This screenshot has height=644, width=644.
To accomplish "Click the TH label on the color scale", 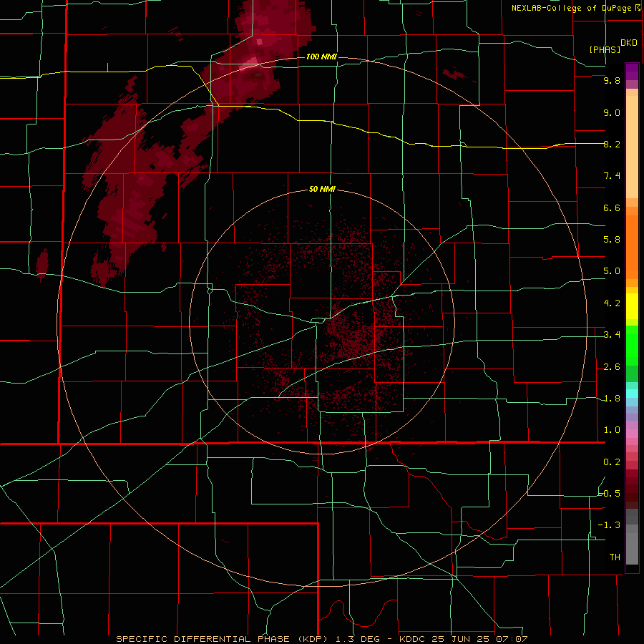I will 615,557.
